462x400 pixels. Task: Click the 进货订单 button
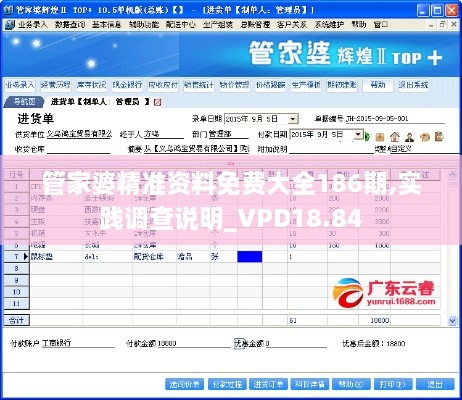pos(268,384)
